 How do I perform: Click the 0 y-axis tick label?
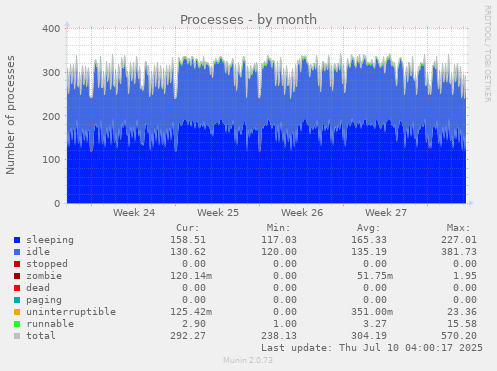click(58, 203)
